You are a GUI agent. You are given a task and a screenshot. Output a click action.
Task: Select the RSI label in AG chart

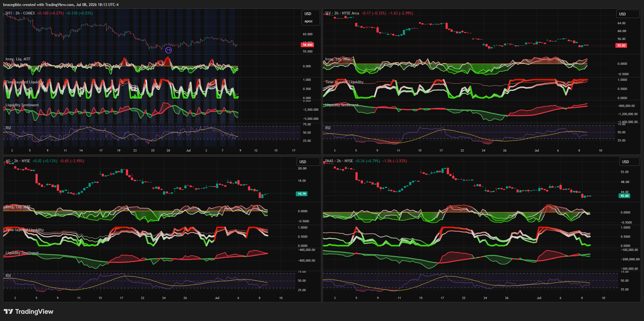pos(8,276)
